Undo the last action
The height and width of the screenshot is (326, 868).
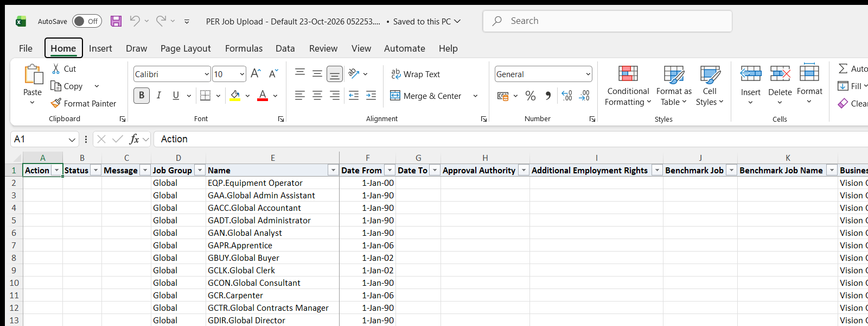click(135, 21)
